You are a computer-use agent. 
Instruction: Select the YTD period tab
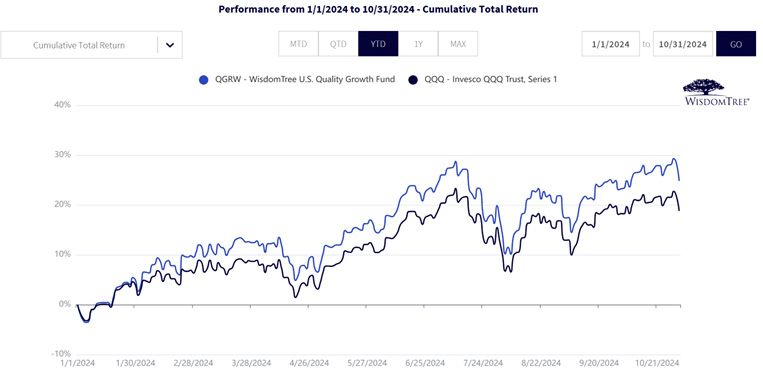coord(378,44)
